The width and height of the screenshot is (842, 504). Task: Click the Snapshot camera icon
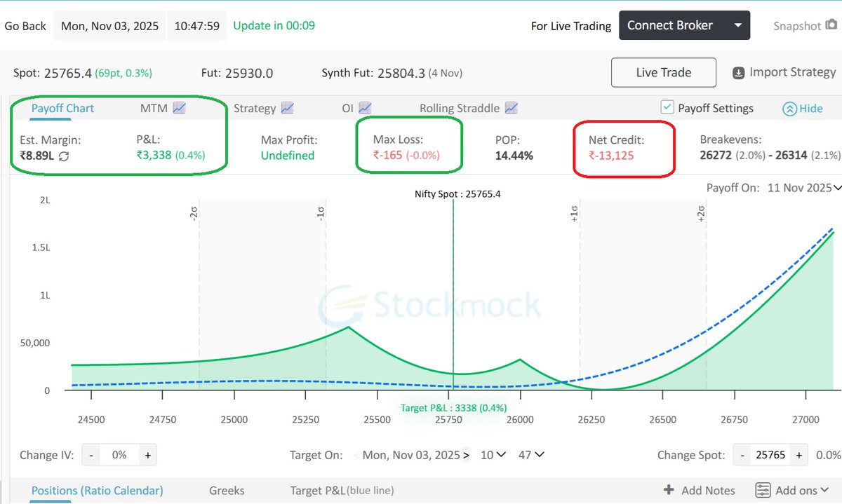coord(829,25)
